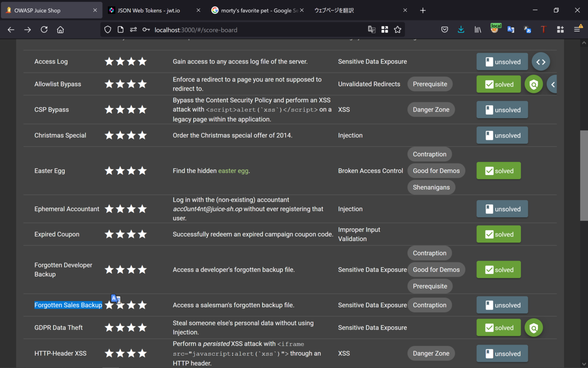588x368 pixels.
Task: Close the ウェブページを翻訳 tab
Action: (x=405, y=10)
